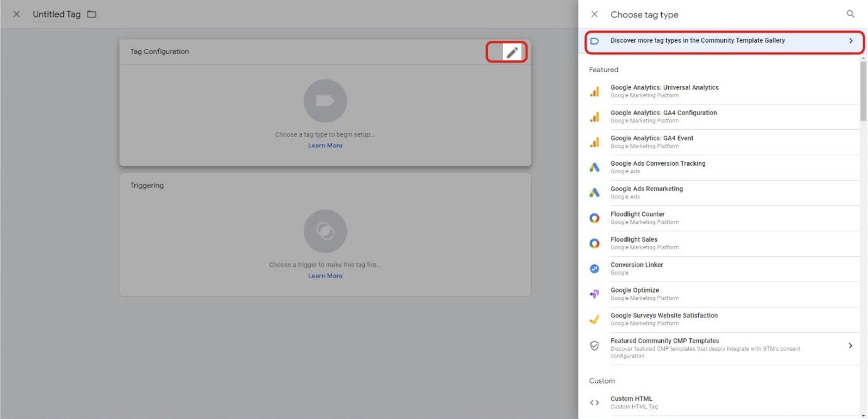Click Untitled Tag to rename it
868x419 pixels.
click(x=57, y=14)
